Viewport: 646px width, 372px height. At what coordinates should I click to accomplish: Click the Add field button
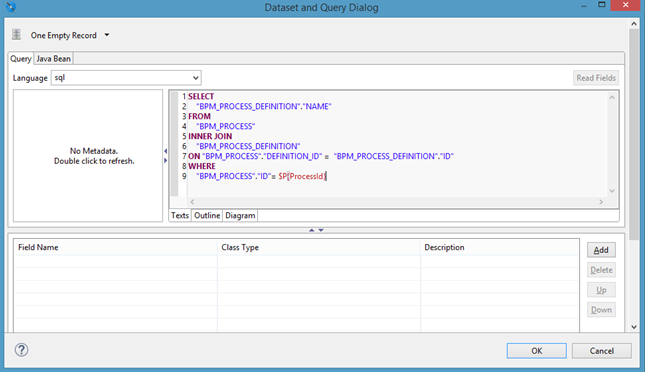601,250
